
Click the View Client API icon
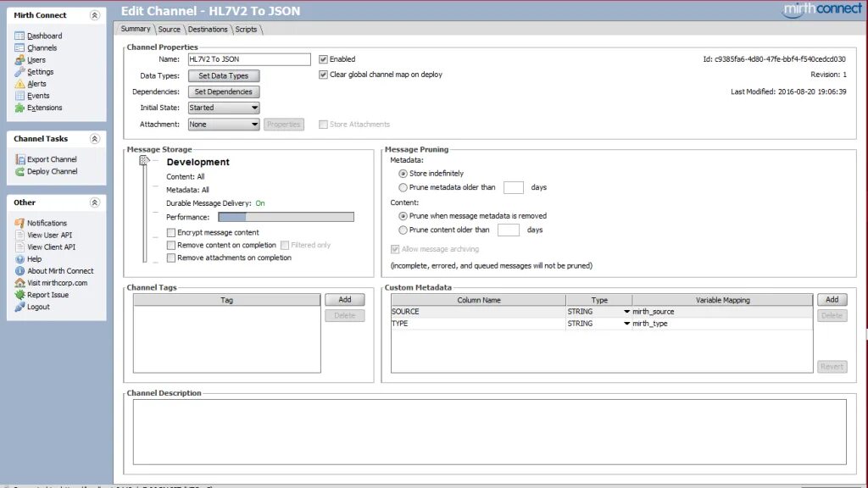(x=19, y=247)
